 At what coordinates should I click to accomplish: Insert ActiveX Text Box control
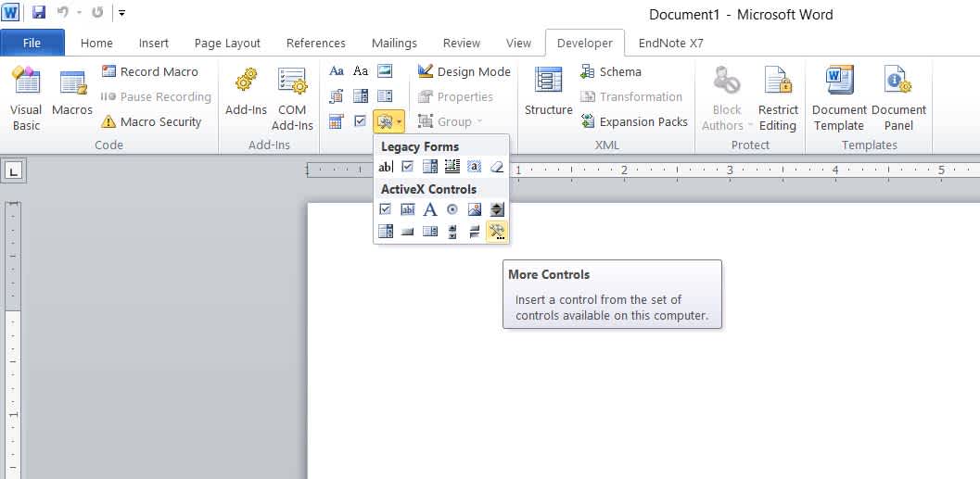click(x=408, y=209)
